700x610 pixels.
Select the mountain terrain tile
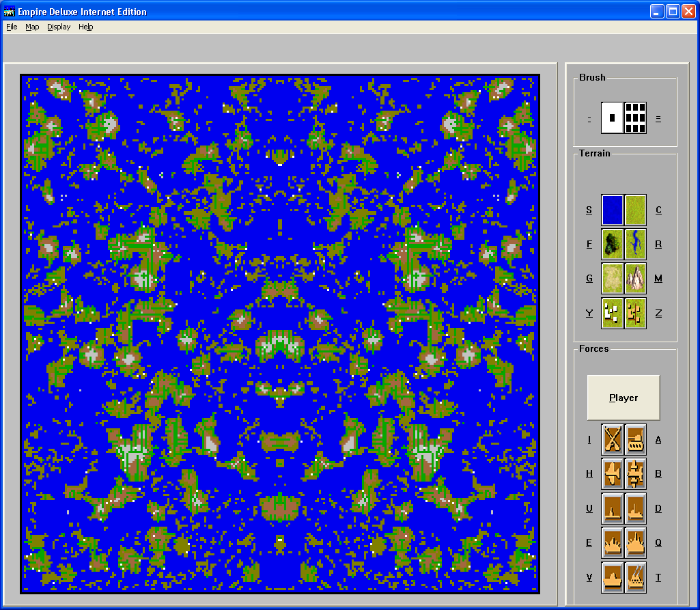(635, 279)
